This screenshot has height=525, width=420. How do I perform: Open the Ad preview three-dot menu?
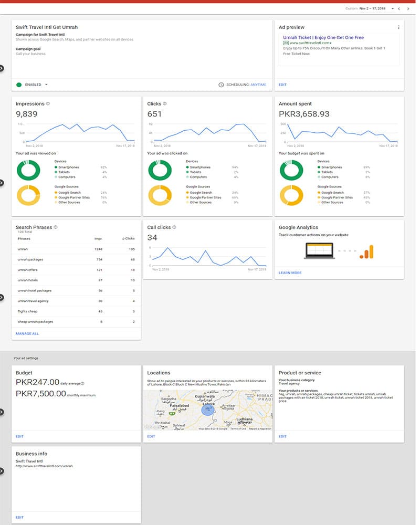pos(398,27)
